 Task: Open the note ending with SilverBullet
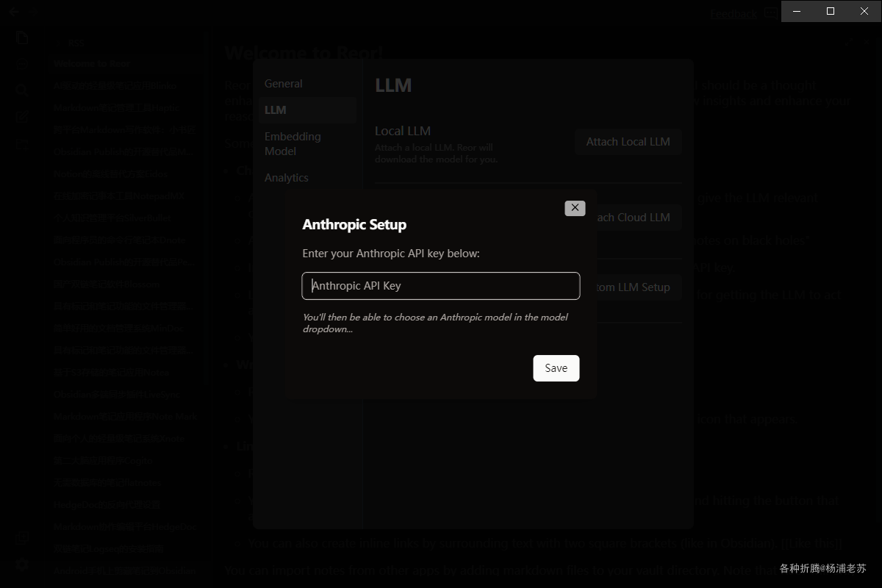pos(112,218)
